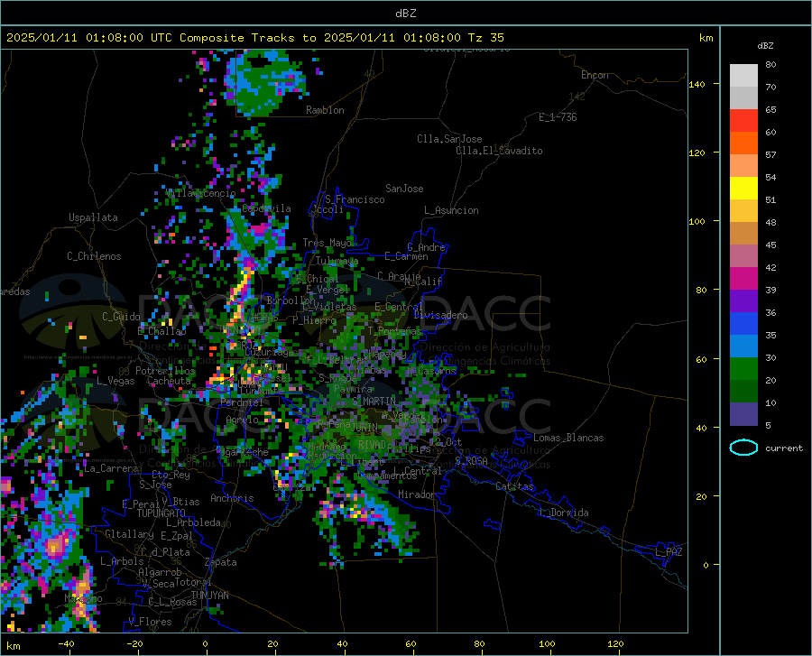Screen dimensions: 812x656
Task: Click the 'L_Asuncion' map label
Action: point(451,210)
